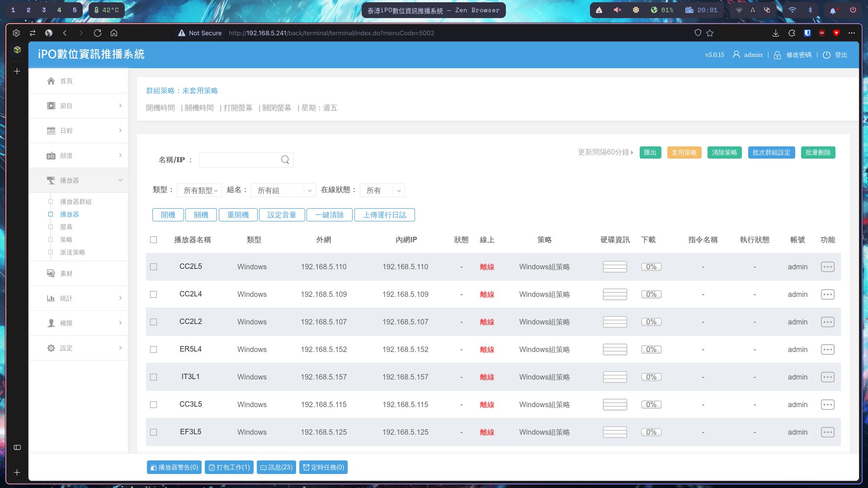Viewport: 868px width, 488px height.
Task: Click the logout power icon in header
Action: point(827,55)
